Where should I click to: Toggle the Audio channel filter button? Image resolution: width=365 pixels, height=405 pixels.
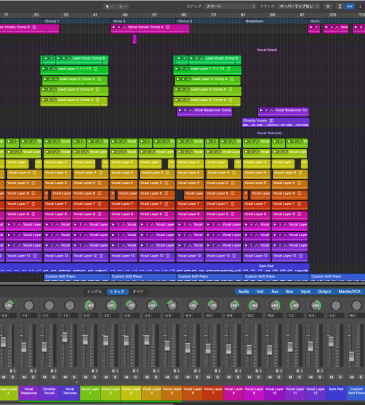[244, 292]
